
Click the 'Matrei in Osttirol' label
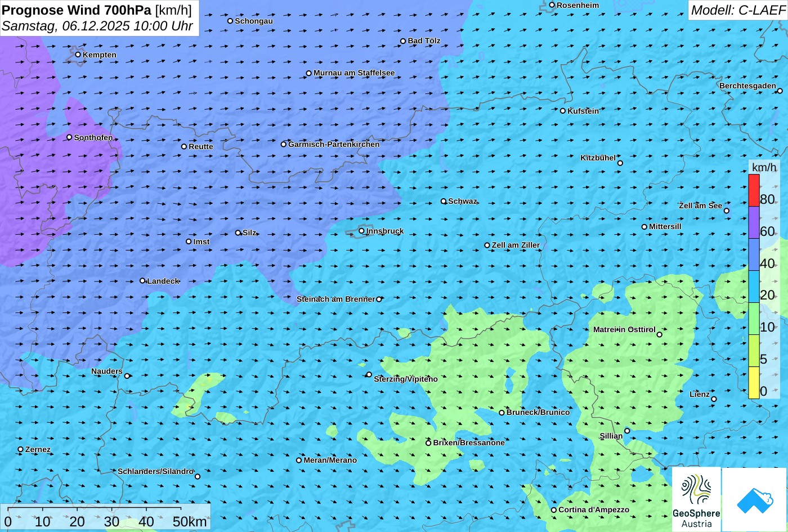pyautogui.click(x=624, y=329)
